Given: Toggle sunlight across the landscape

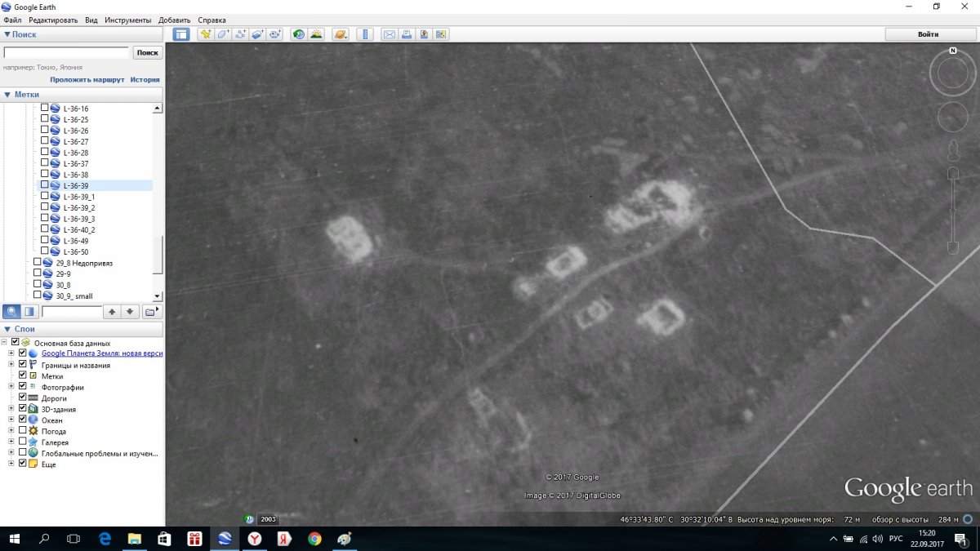Looking at the screenshot, I should click(x=316, y=34).
